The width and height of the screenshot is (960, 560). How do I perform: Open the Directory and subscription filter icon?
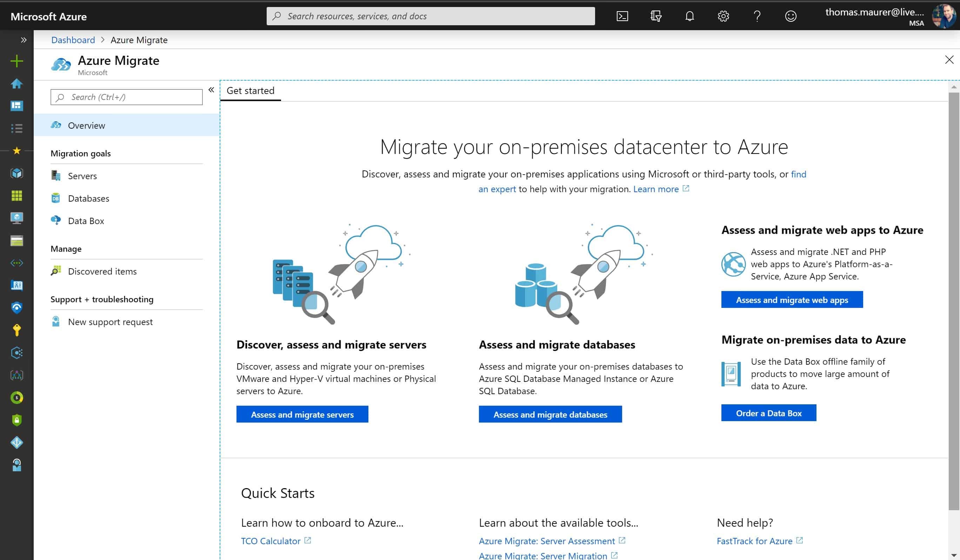(x=656, y=16)
